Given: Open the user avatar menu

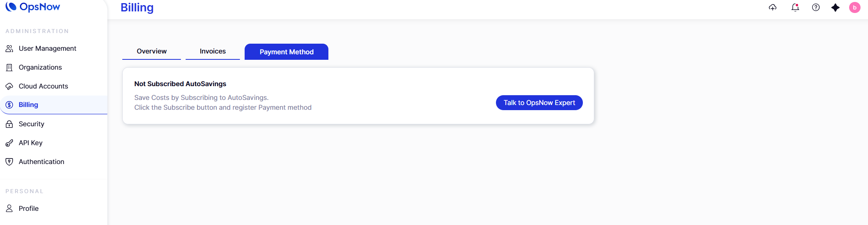Looking at the screenshot, I should pyautogui.click(x=854, y=7).
